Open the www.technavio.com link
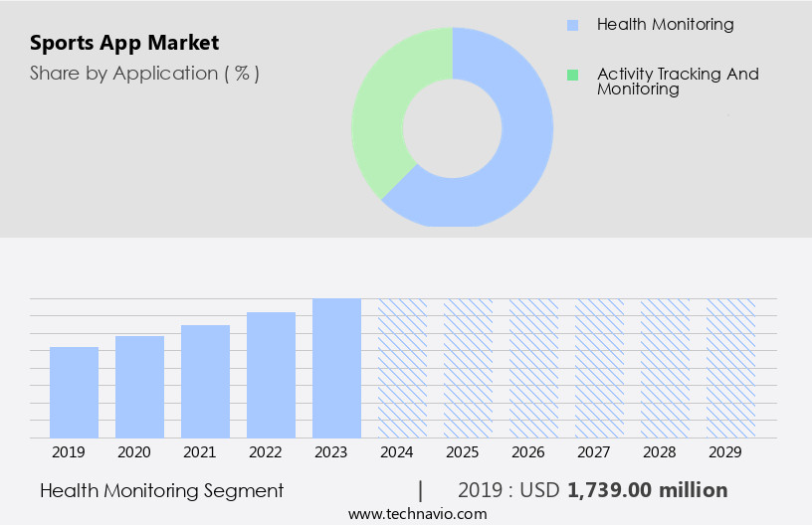 click(x=417, y=514)
